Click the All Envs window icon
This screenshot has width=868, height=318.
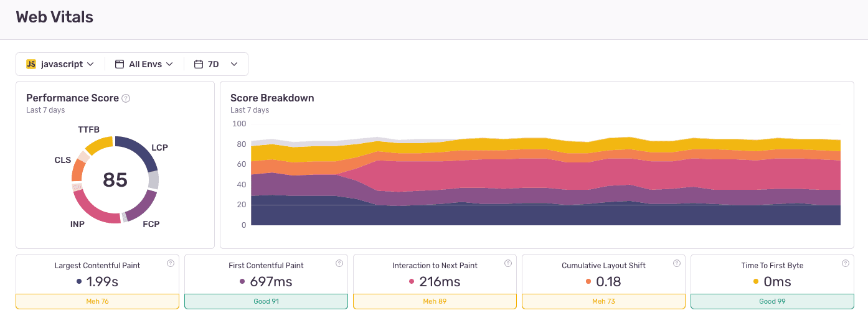tap(120, 64)
